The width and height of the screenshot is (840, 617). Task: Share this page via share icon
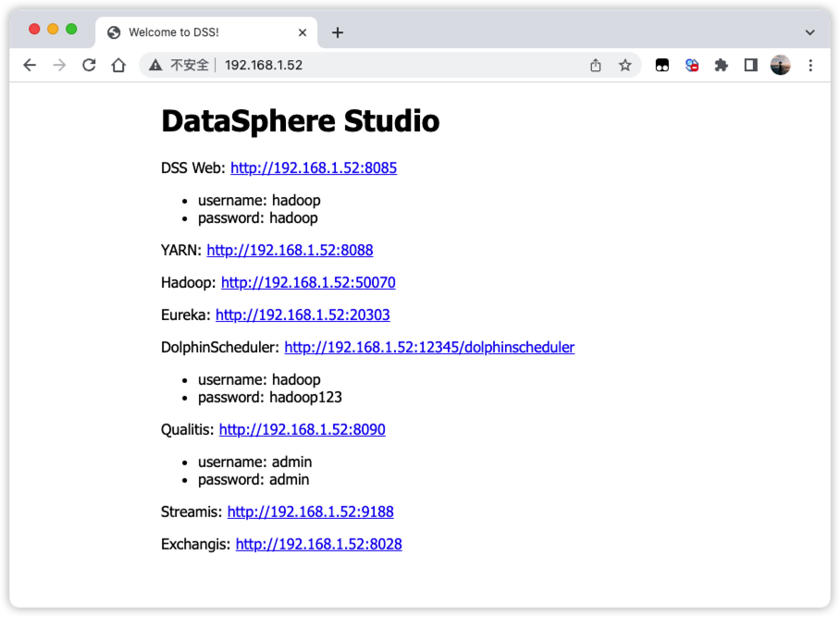tap(596, 66)
